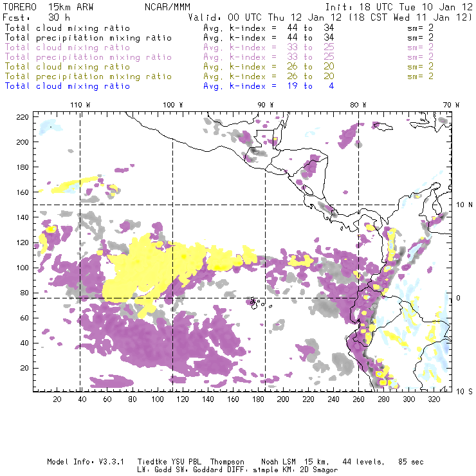Click the 'NCAR/MMM' header label
This screenshot has width=476, height=476.
[x=167, y=7]
